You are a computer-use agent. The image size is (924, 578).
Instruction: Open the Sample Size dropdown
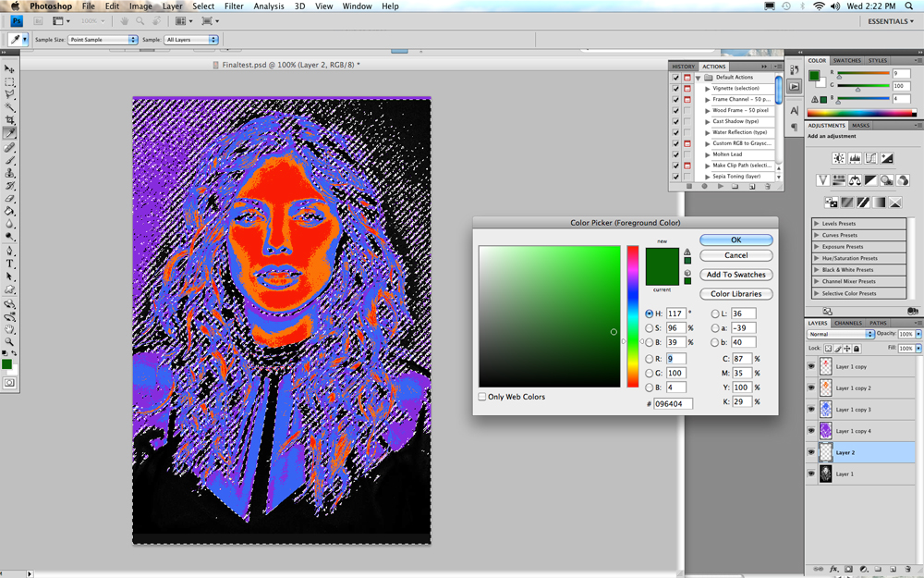point(103,40)
